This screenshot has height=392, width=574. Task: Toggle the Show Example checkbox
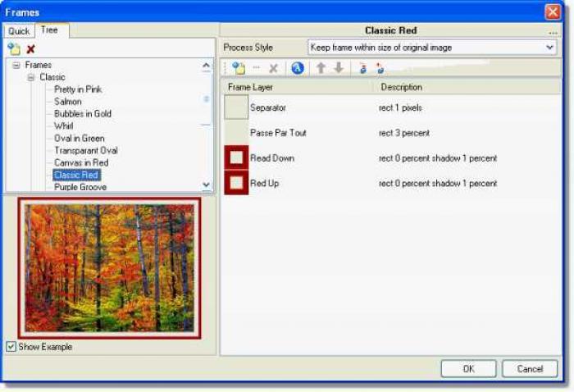coord(11,346)
